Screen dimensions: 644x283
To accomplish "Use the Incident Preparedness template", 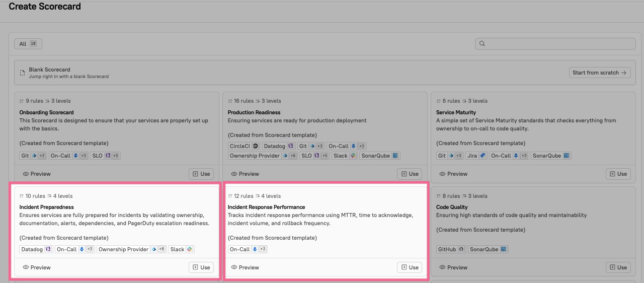I will [x=201, y=267].
